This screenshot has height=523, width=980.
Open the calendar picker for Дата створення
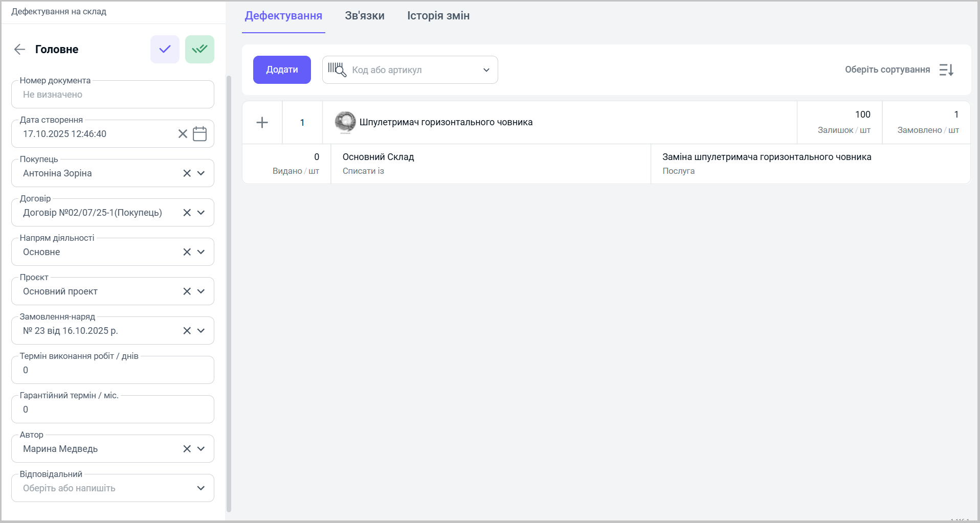[x=199, y=134]
